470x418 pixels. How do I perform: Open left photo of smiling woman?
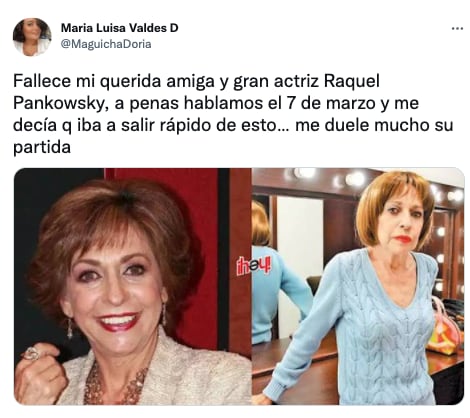click(x=132, y=286)
